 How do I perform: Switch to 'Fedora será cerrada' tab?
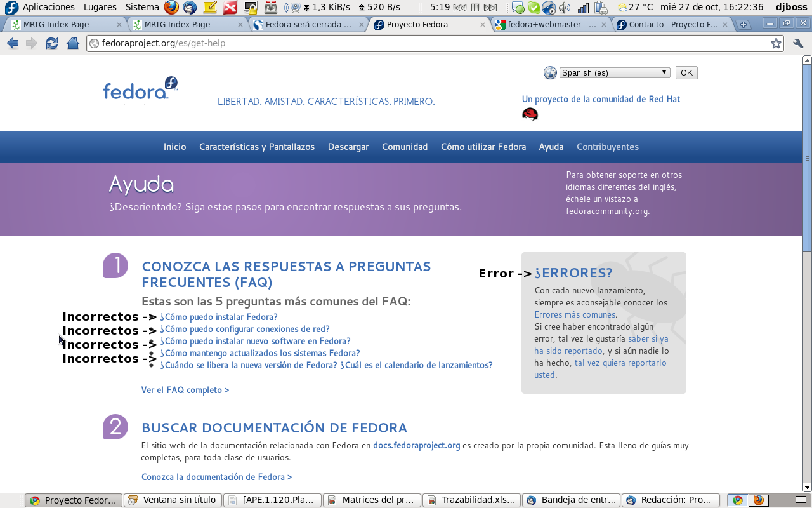click(308, 25)
